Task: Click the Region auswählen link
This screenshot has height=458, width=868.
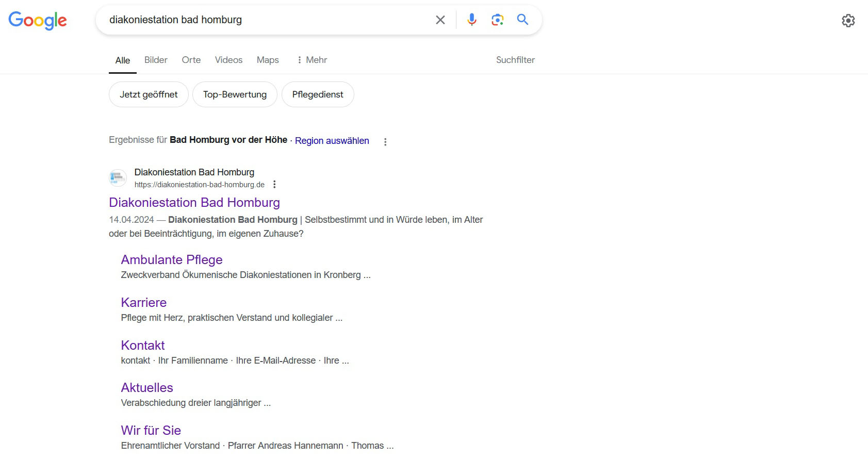Action: [x=332, y=141]
